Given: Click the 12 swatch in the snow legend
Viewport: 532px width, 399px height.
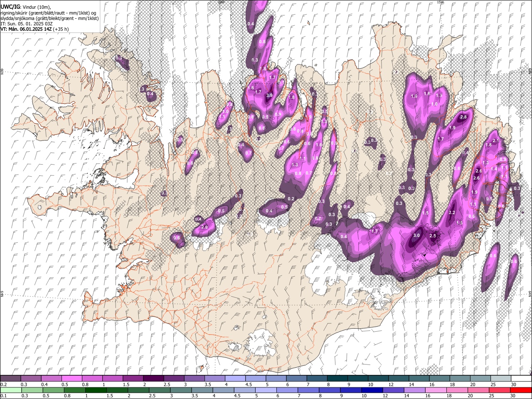Looking at the screenshot, I should 398,378.
